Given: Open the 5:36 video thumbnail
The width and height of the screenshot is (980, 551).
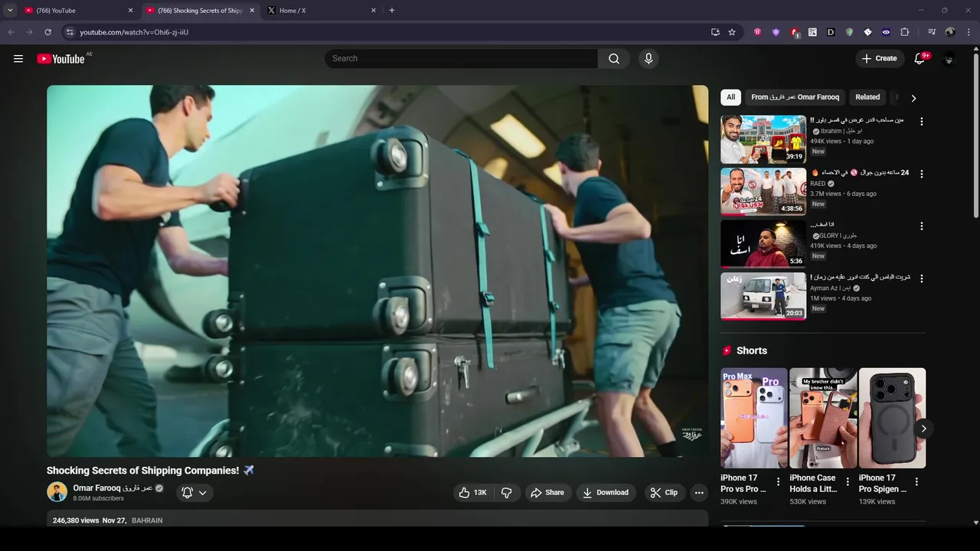Looking at the screenshot, I should coord(763,244).
